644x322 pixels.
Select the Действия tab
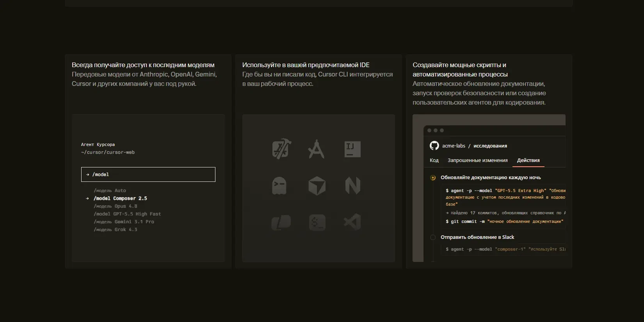(x=528, y=160)
